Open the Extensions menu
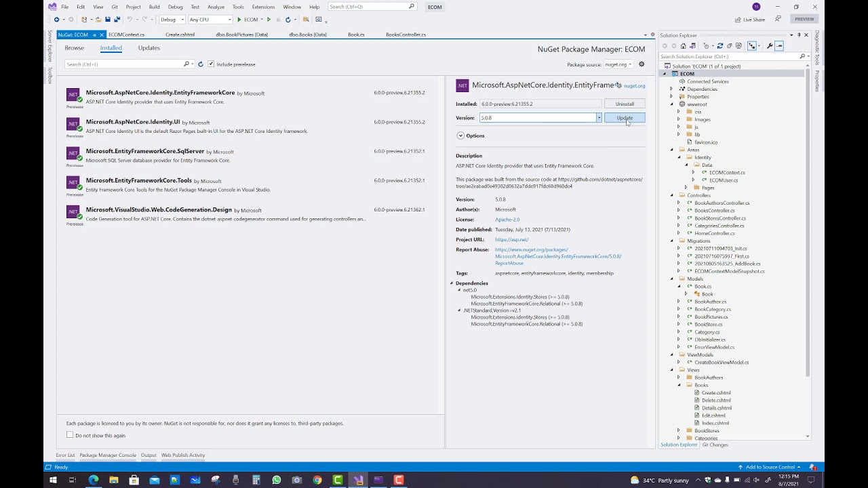 pyautogui.click(x=263, y=7)
